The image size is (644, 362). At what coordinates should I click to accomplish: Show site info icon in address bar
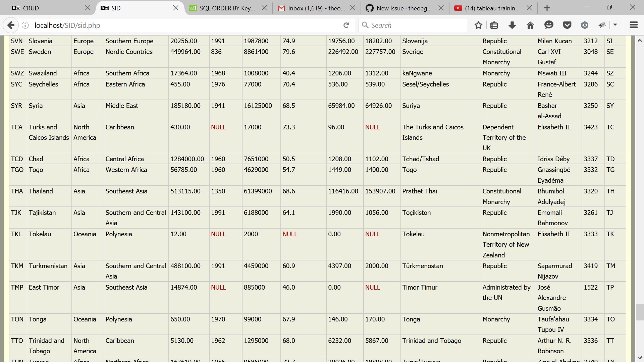click(x=25, y=25)
